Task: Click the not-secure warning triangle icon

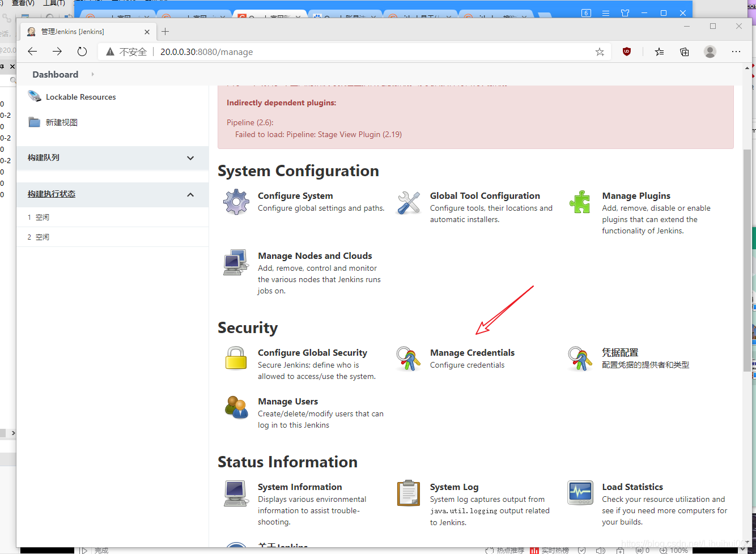Action: tap(110, 52)
